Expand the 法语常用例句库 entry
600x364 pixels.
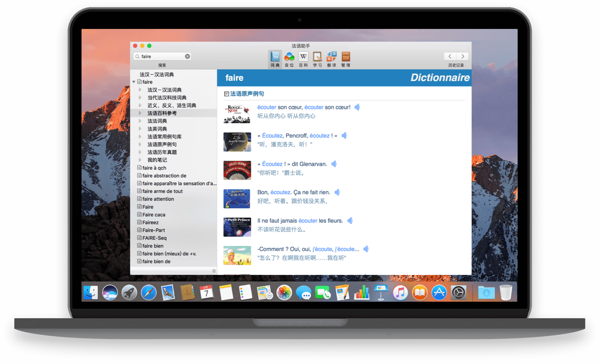pos(140,137)
